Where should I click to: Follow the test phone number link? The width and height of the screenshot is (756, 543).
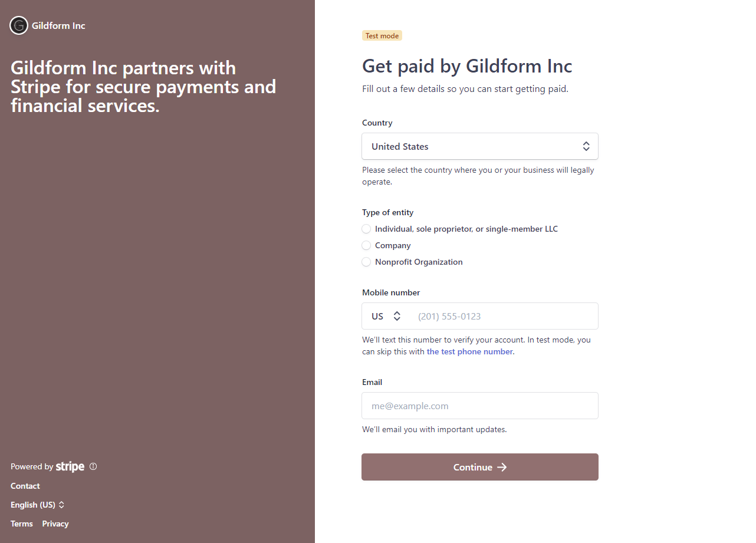pos(469,351)
